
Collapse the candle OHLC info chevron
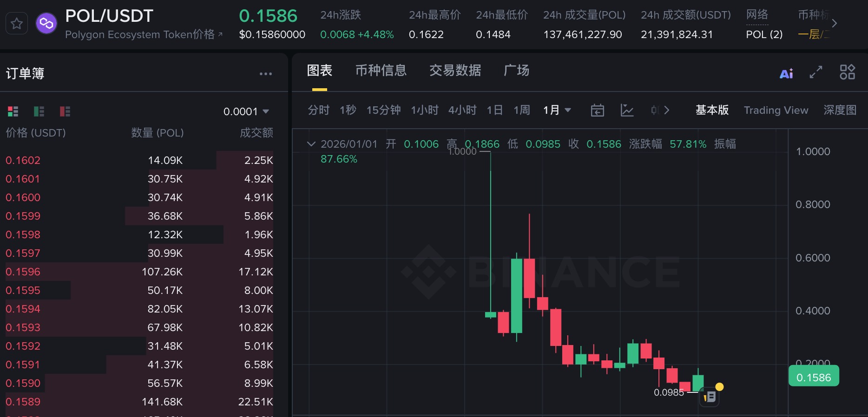[x=311, y=144]
